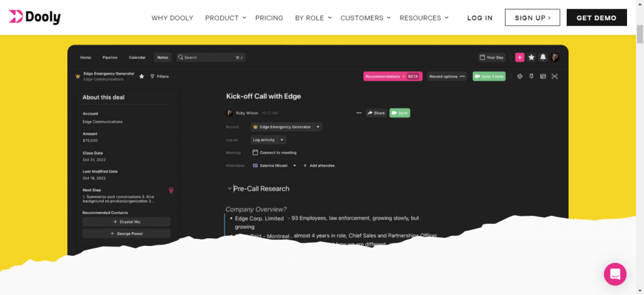Open Record options menu

click(x=447, y=76)
